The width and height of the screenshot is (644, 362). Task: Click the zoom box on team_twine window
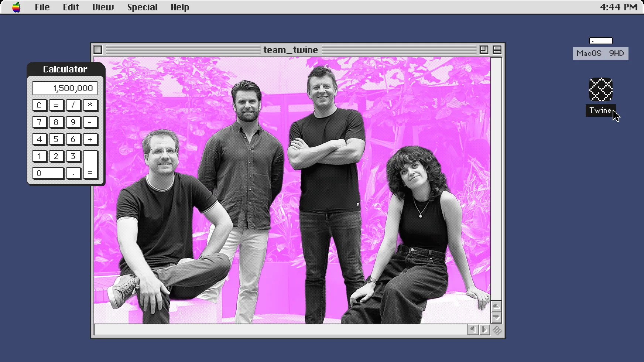[x=483, y=49]
